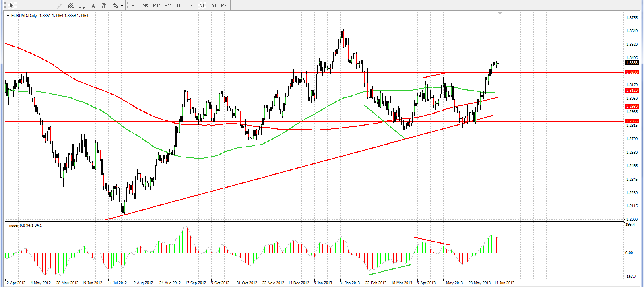The height and width of the screenshot is (287, 644).
Task: Click the 1.2855 price level tag
Action: pyautogui.click(x=632, y=121)
